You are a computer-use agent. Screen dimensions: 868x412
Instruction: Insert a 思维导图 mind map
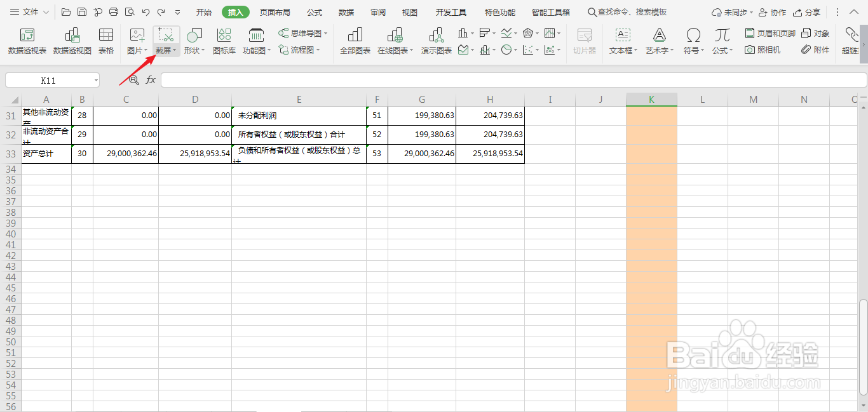pos(304,33)
